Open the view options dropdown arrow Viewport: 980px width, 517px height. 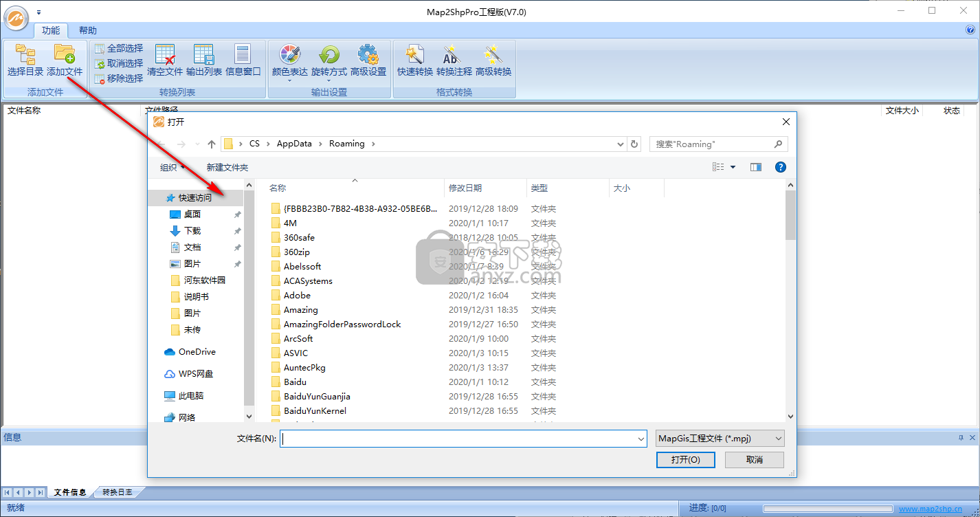(x=733, y=167)
